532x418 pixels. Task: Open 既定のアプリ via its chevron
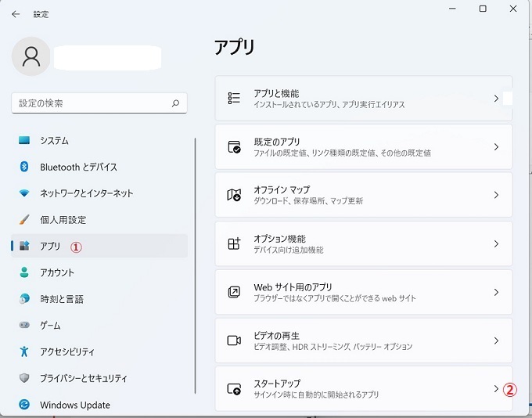[496, 146]
